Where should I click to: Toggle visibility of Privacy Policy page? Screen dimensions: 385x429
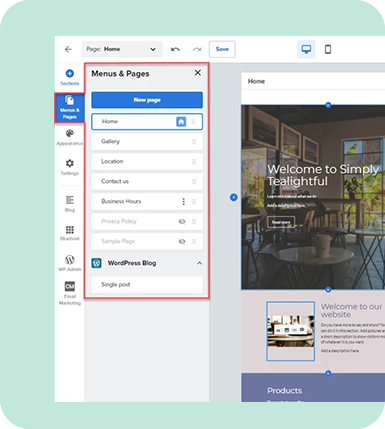click(x=182, y=222)
